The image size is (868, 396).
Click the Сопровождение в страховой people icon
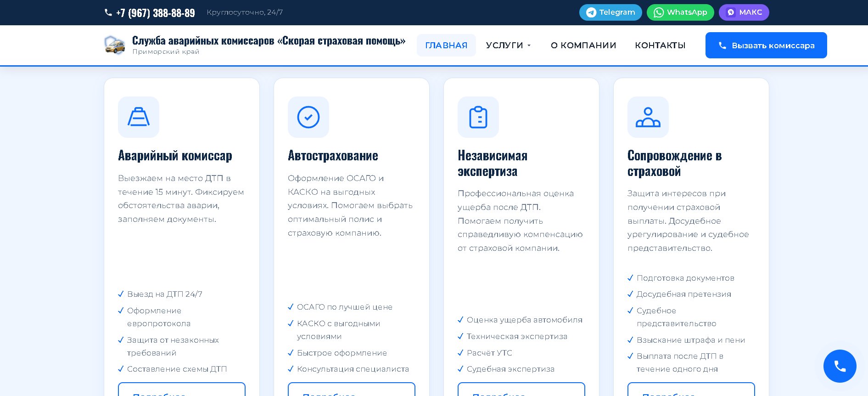click(x=648, y=117)
